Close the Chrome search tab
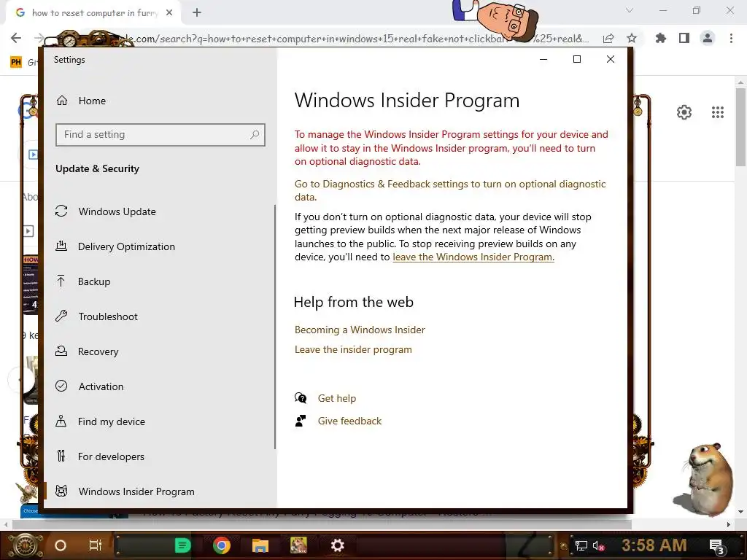747x560 pixels. pos(169,13)
